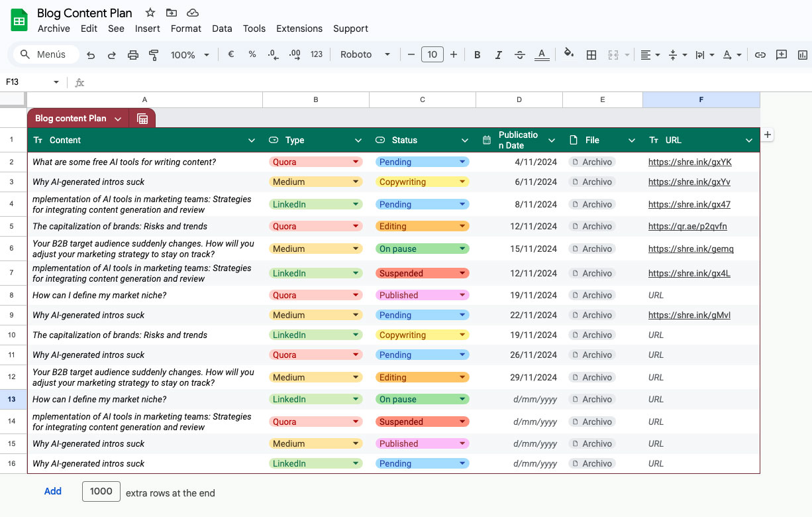Click the borders icon in toolbar
Viewport: 812px width, 517px height.
point(591,55)
